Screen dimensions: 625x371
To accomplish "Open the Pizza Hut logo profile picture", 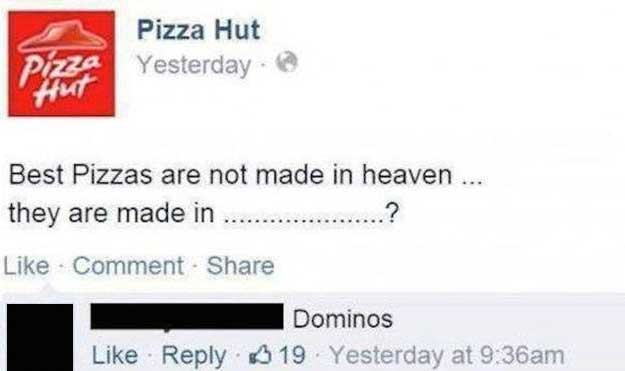I will tap(62, 64).
